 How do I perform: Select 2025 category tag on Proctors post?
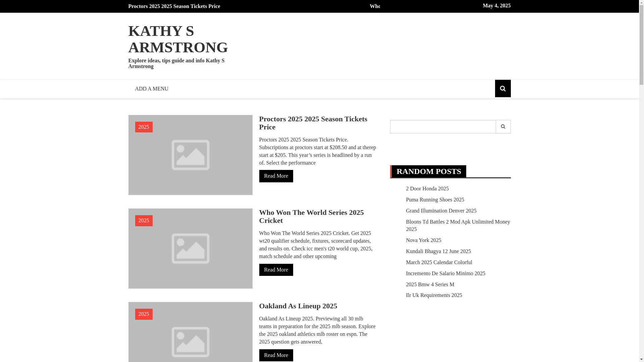[144, 127]
